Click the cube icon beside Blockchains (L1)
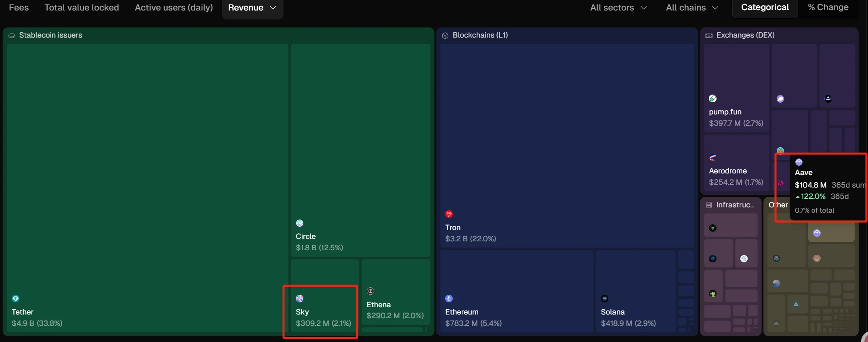 445,36
